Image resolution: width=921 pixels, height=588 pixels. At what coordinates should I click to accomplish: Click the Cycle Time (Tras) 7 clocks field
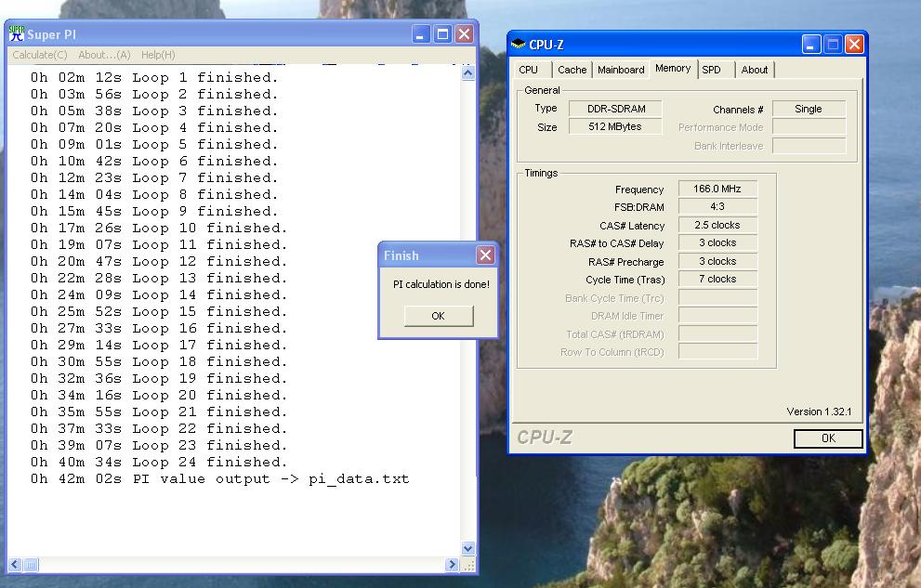click(717, 280)
